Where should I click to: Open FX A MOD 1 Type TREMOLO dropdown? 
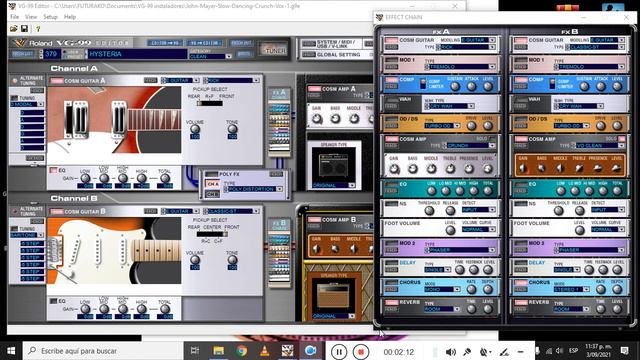pyautogui.click(x=460, y=67)
